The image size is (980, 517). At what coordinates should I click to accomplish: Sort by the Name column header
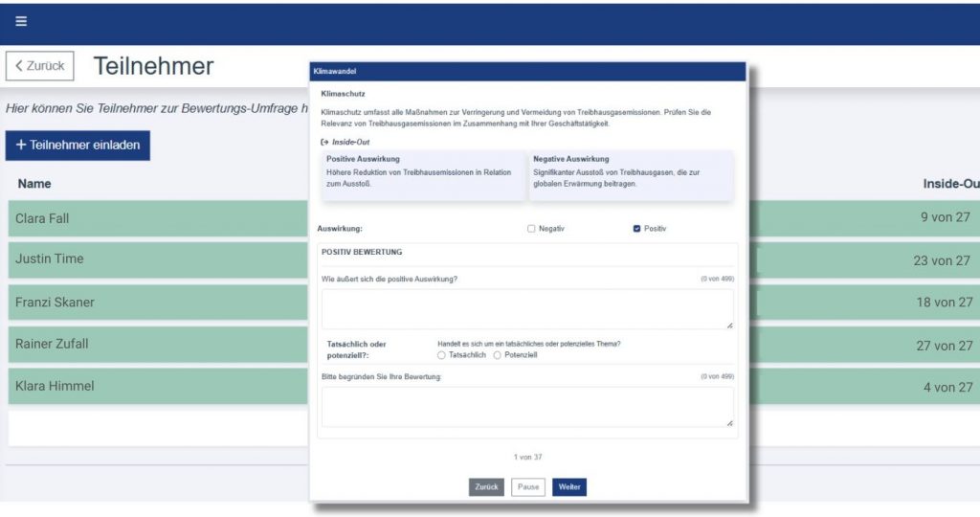pos(34,184)
